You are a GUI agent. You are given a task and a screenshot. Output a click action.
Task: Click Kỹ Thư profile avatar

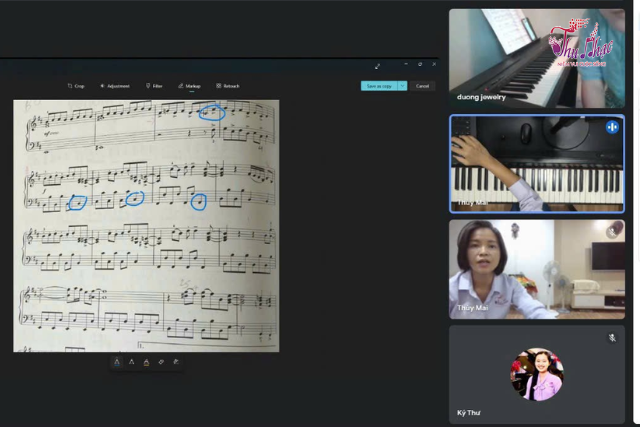537,374
